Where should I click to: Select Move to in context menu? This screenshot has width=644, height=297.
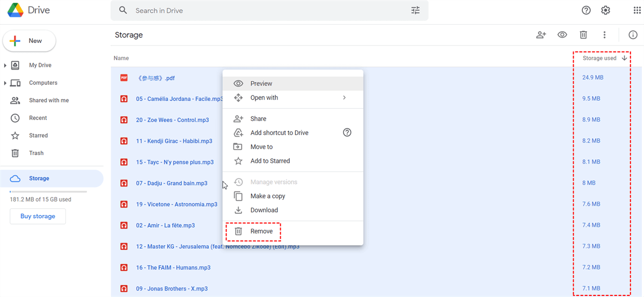click(x=293, y=146)
